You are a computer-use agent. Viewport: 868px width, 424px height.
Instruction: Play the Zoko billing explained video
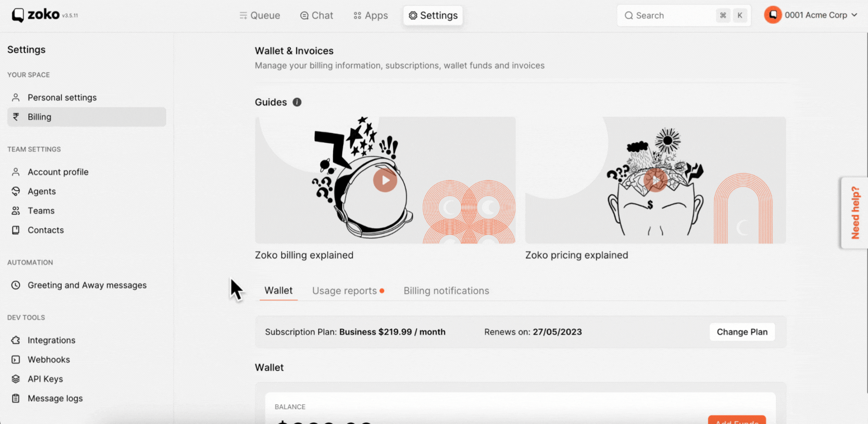tap(385, 180)
